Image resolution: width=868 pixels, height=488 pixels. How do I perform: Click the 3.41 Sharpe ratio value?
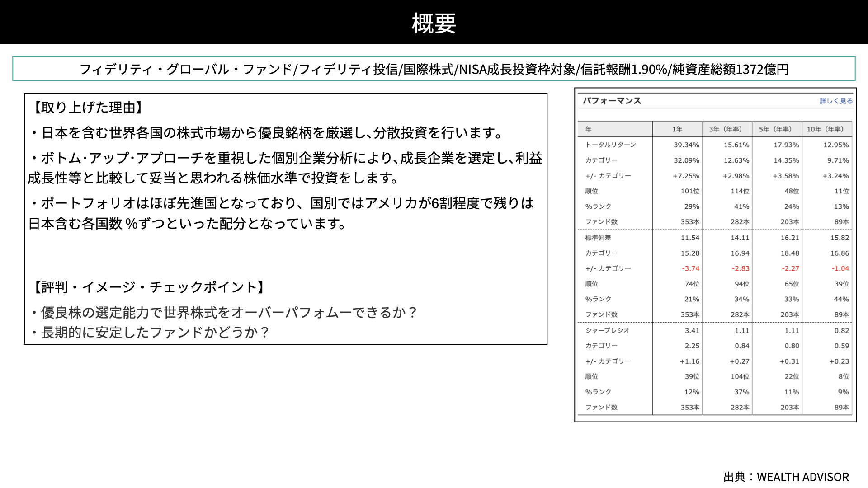click(692, 330)
